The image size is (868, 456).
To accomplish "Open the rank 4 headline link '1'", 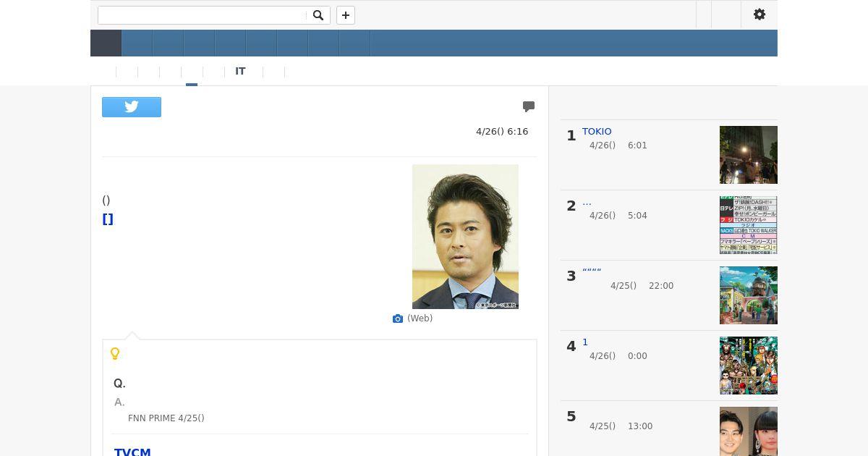I will click(585, 342).
